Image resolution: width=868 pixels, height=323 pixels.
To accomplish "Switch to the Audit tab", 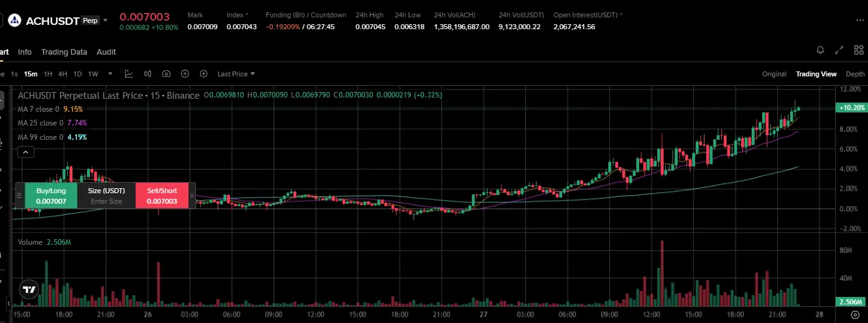I will coord(106,52).
